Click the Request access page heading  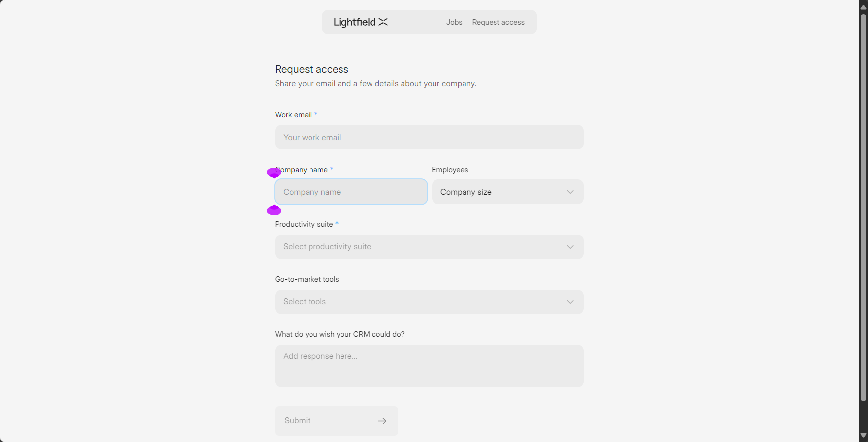[x=311, y=69]
